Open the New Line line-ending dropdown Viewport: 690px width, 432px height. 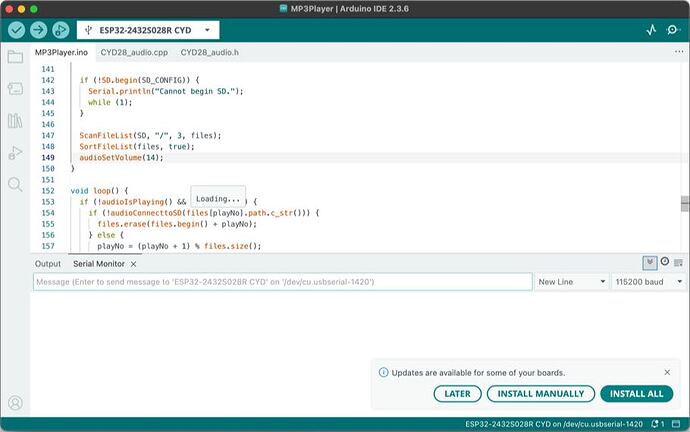[x=572, y=282]
